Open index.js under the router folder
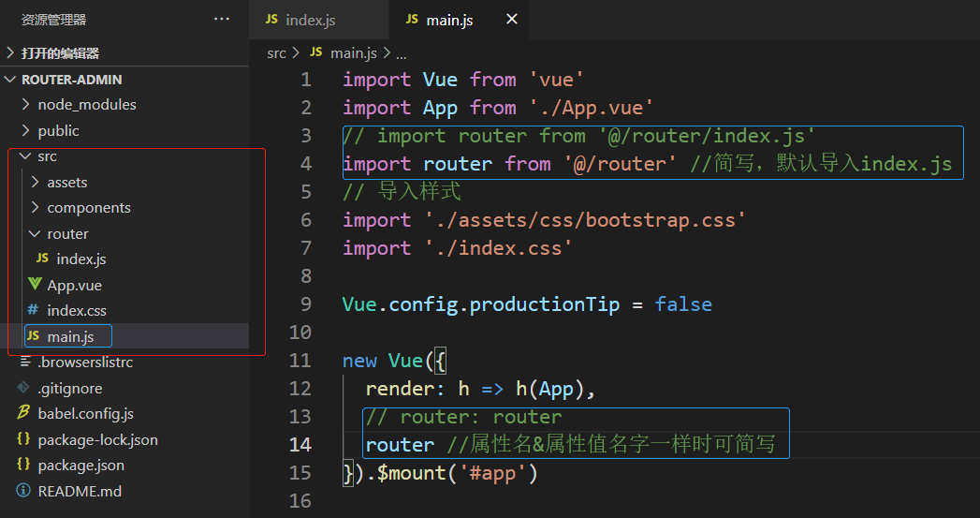The image size is (980, 518). point(82,259)
